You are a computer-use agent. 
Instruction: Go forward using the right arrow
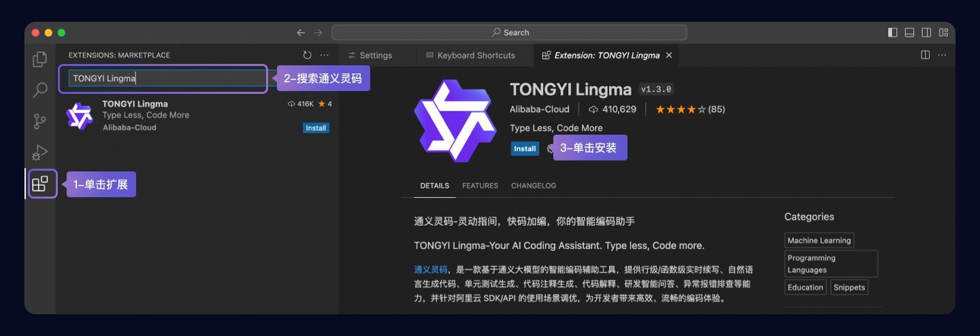point(318,33)
